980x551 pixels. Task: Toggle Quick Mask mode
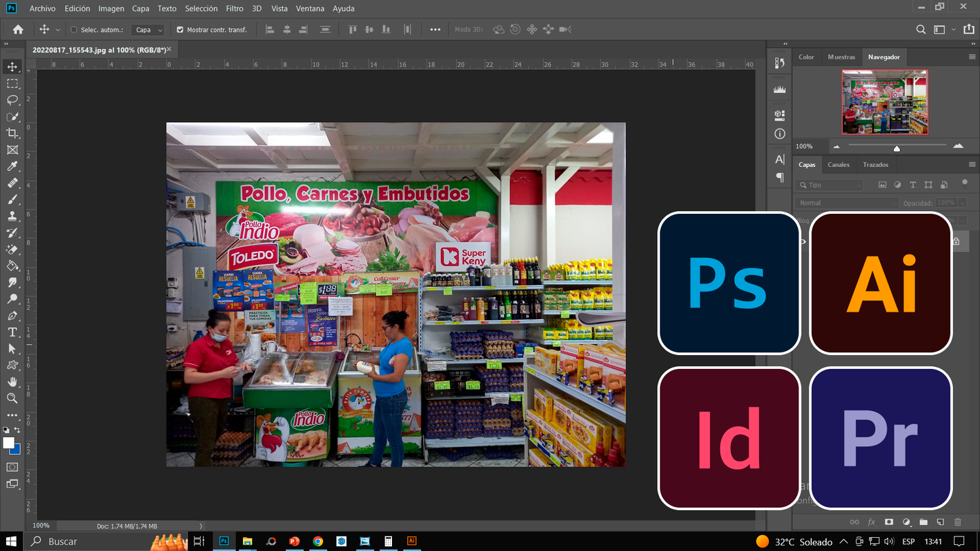[x=12, y=468]
